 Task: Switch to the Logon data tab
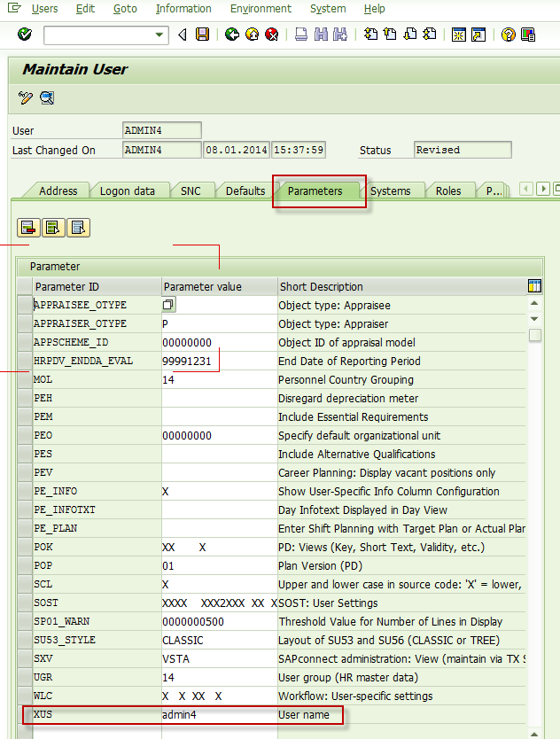click(128, 191)
